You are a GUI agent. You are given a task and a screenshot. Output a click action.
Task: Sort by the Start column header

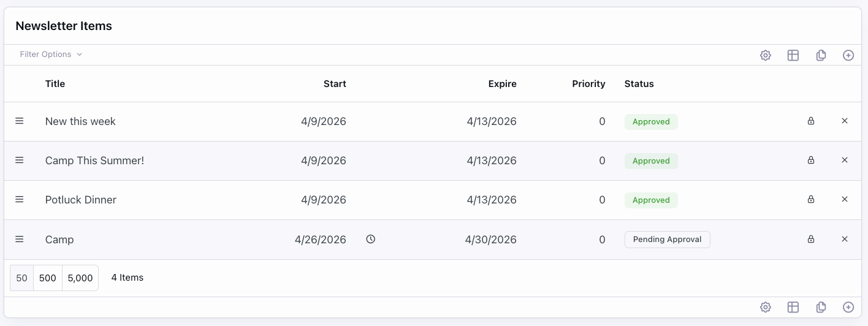(335, 84)
